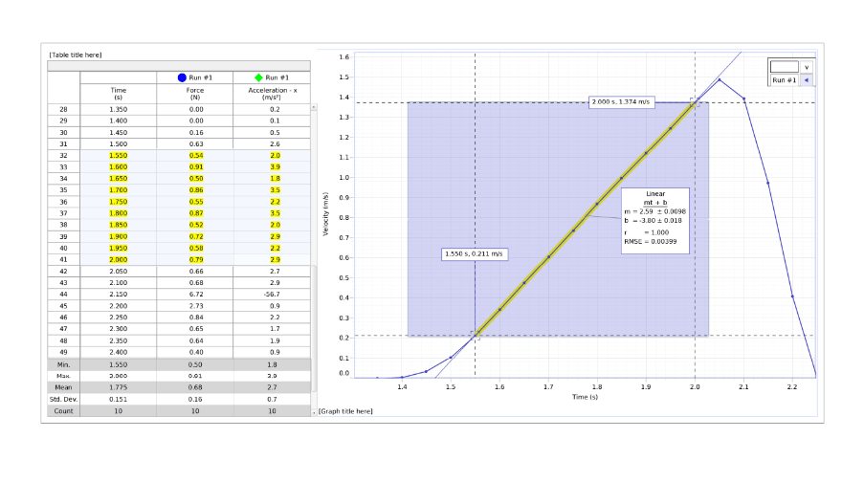Click the time cell 2.150
Image resolution: width=842 pixels, height=504 pixels.
point(118,295)
